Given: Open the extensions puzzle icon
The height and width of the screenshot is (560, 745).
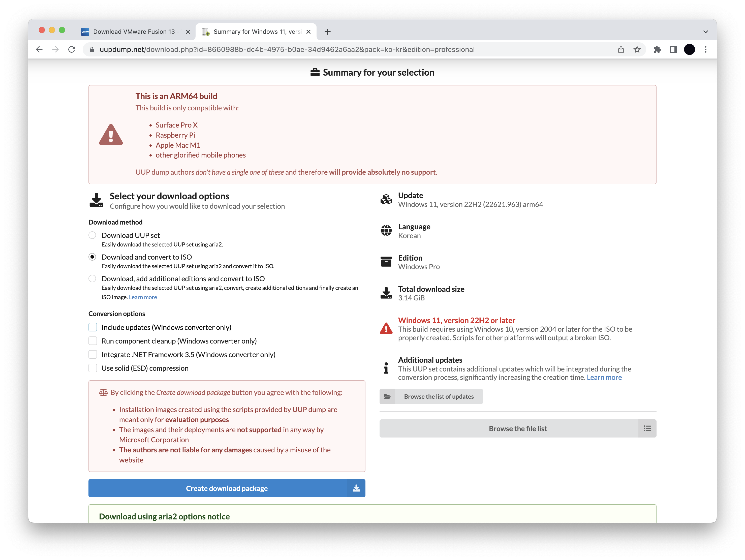Looking at the screenshot, I should 657,49.
